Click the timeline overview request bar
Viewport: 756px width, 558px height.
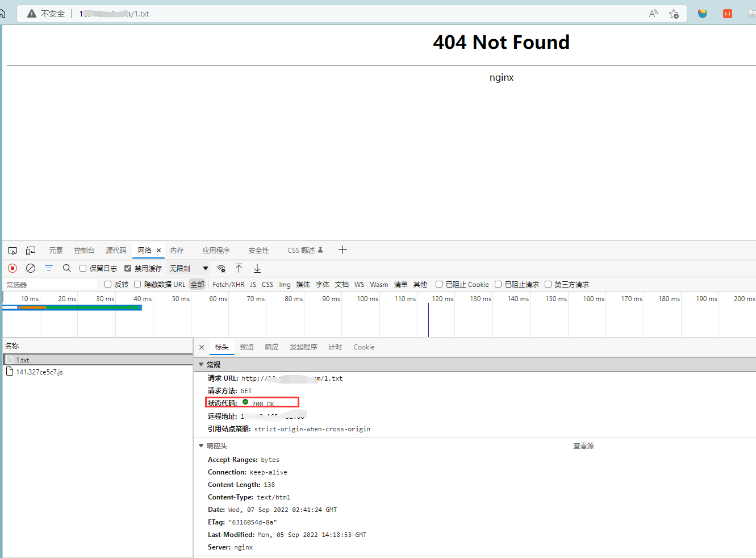[72, 307]
